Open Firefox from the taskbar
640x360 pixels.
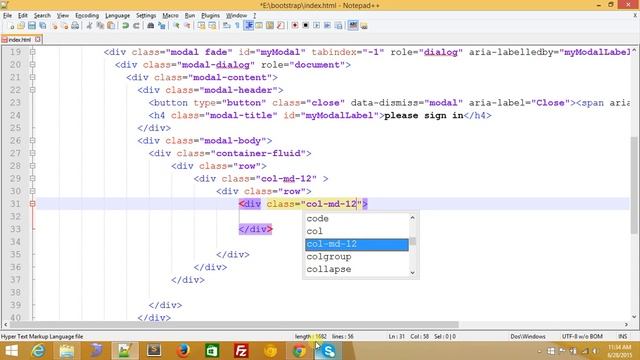[x=183, y=351]
